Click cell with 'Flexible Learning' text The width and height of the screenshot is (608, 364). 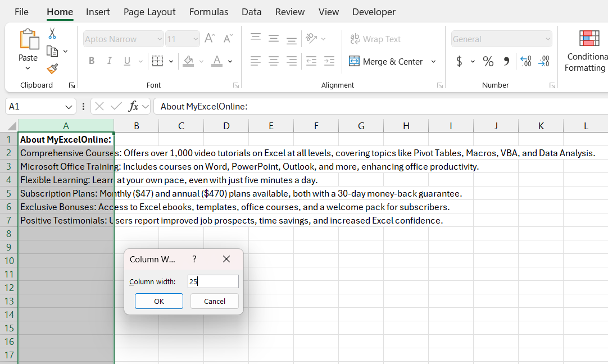[66, 180]
